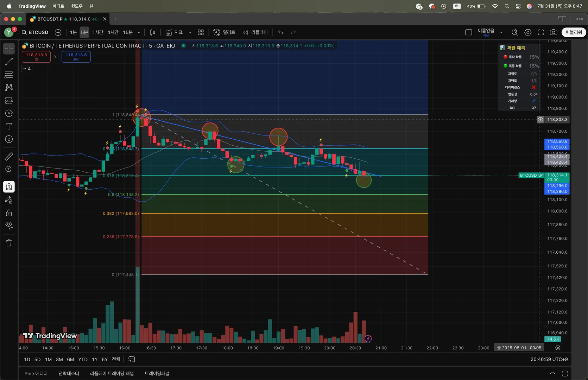Hide all drawings with eye icon
The image size is (588, 380).
(x=9, y=225)
